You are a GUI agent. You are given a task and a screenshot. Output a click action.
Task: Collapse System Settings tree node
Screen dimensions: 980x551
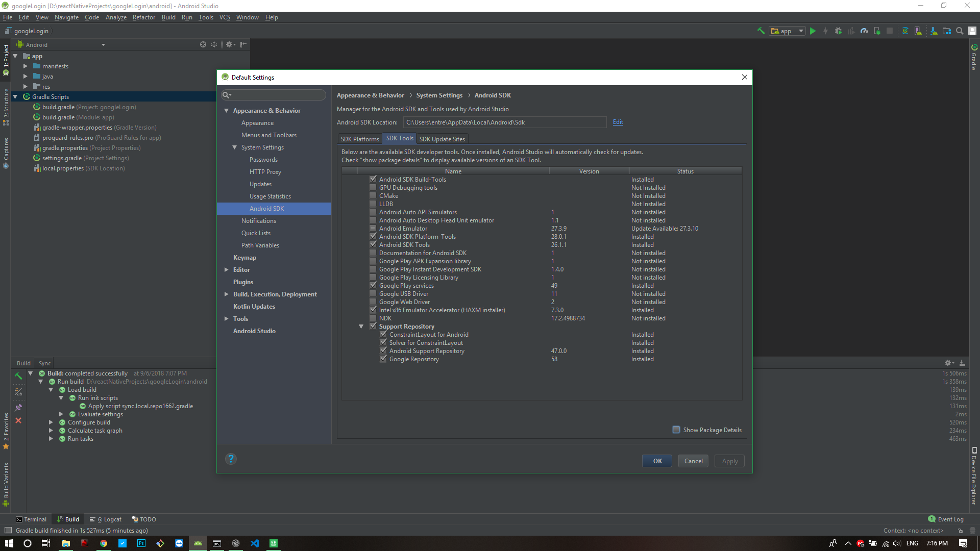point(234,147)
